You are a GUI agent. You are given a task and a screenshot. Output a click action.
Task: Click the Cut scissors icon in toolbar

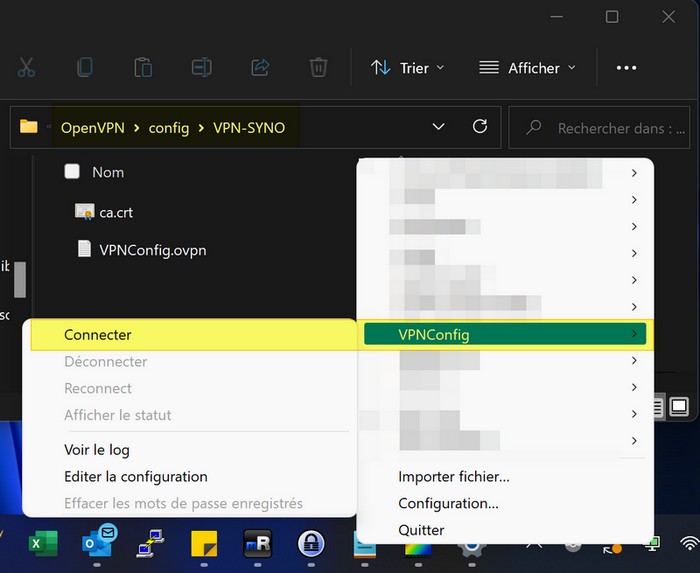pos(26,68)
